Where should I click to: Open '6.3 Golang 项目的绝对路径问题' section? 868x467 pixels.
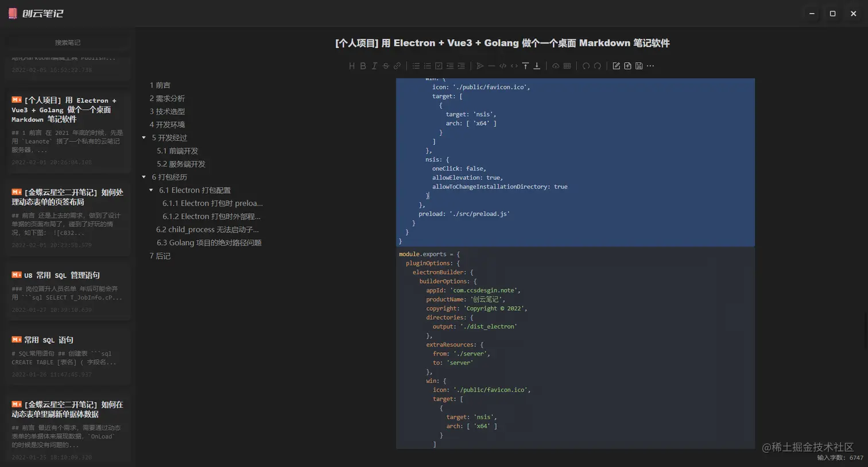coord(209,243)
